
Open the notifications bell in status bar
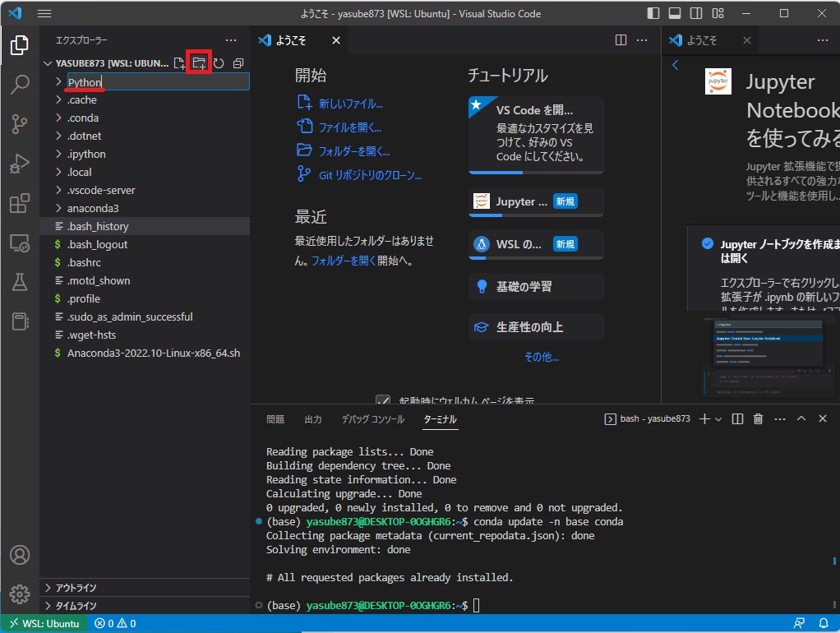(x=824, y=623)
